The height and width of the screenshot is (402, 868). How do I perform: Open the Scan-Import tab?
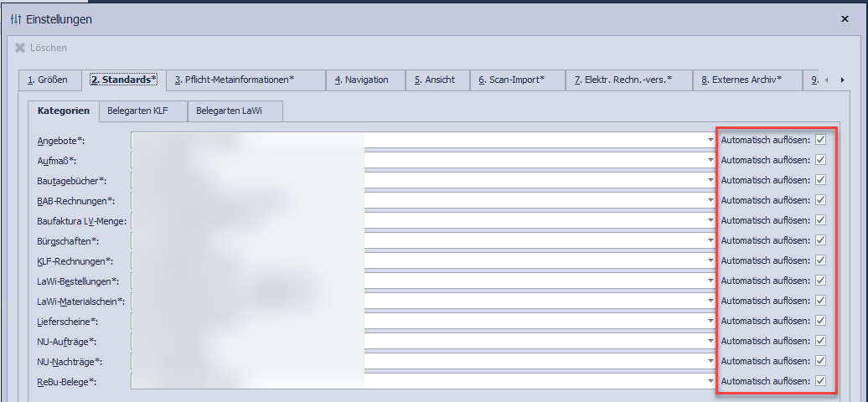click(511, 80)
